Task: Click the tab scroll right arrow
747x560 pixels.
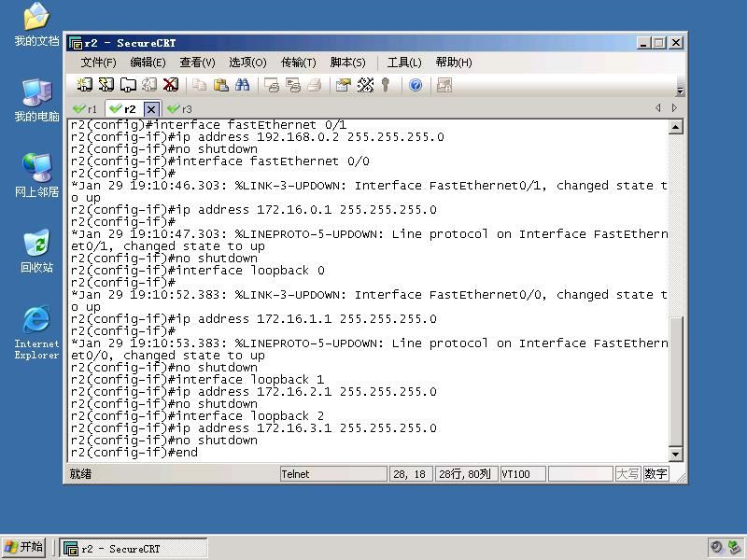Action: [x=674, y=108]
